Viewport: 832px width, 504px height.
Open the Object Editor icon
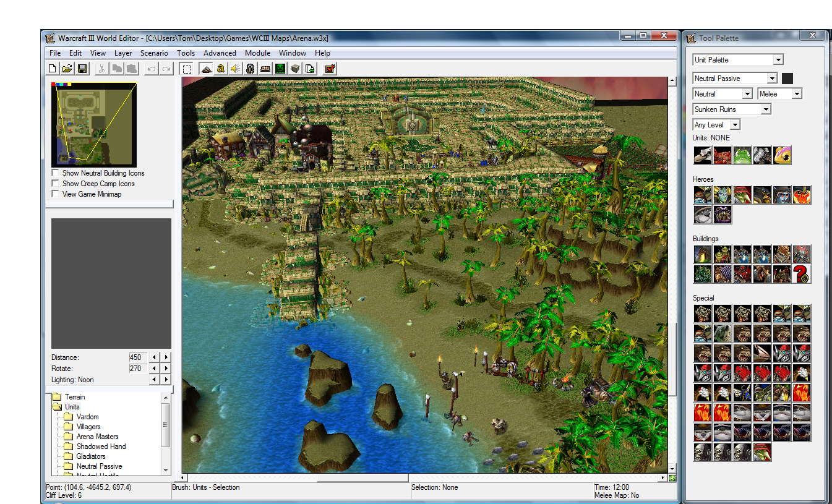251,68
